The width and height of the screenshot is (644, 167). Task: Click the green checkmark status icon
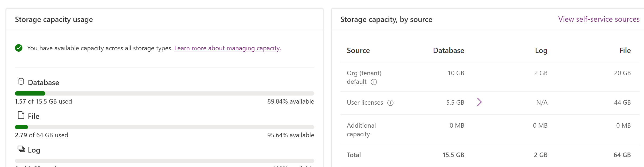click(x=19, y=48)
